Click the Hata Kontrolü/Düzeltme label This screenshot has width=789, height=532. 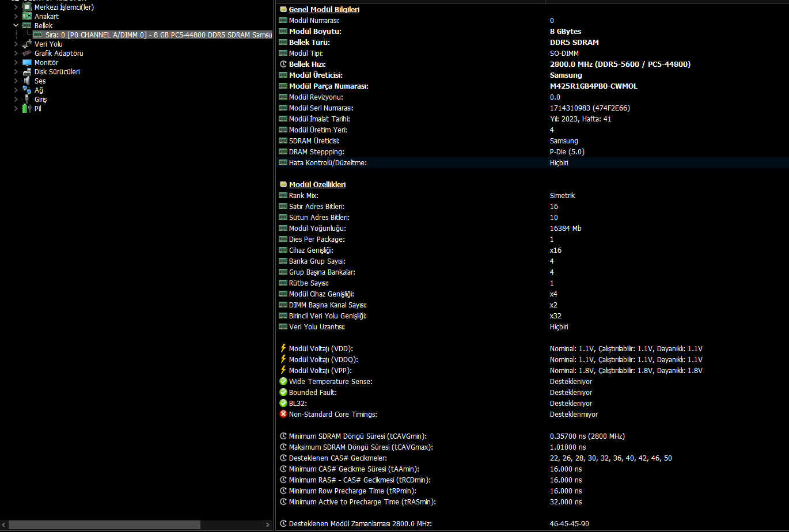pos(328,163)
